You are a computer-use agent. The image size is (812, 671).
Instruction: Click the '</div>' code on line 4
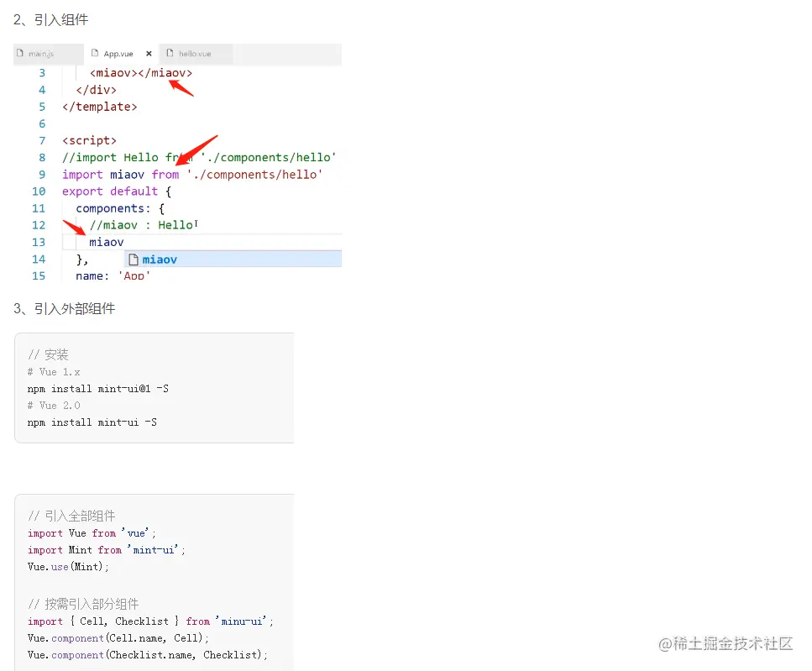tap(97, 90)
